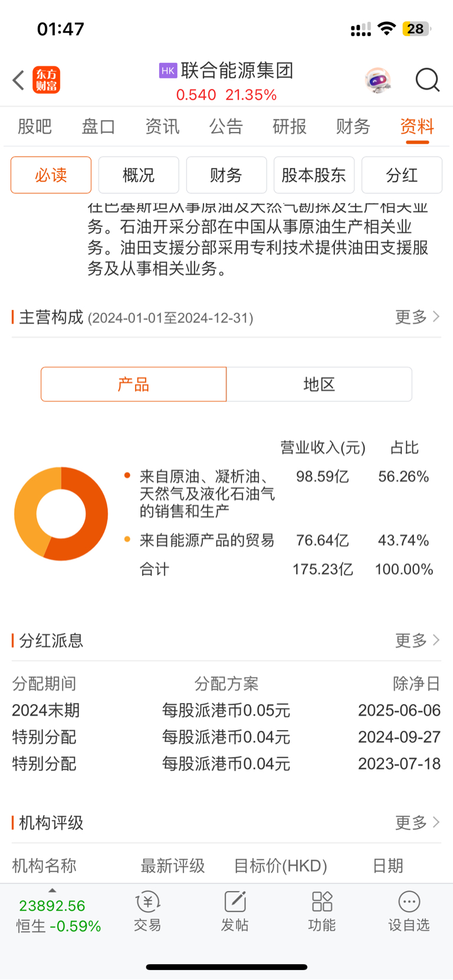The height and width of the screenshot is (980, 453).
Task: Open the 股本股东 section button
Action: pos(314,175)
